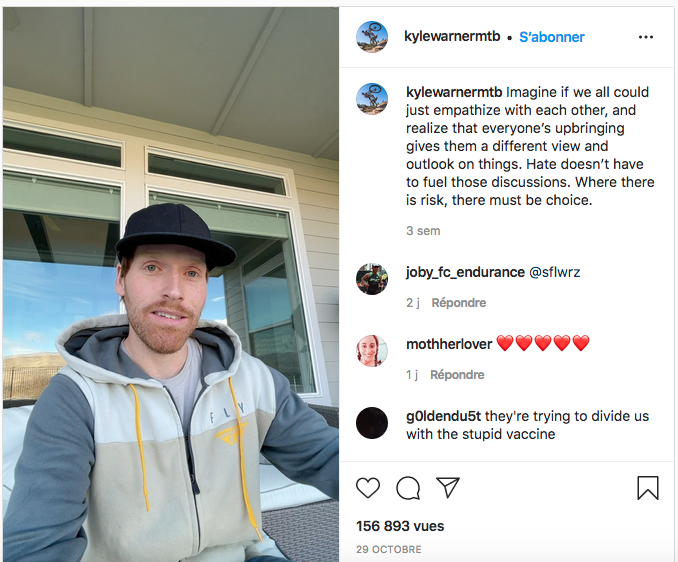This screenshot has width=678, height=562.
Task: Share the post via paper plane icon
Action: pos(448,488)
